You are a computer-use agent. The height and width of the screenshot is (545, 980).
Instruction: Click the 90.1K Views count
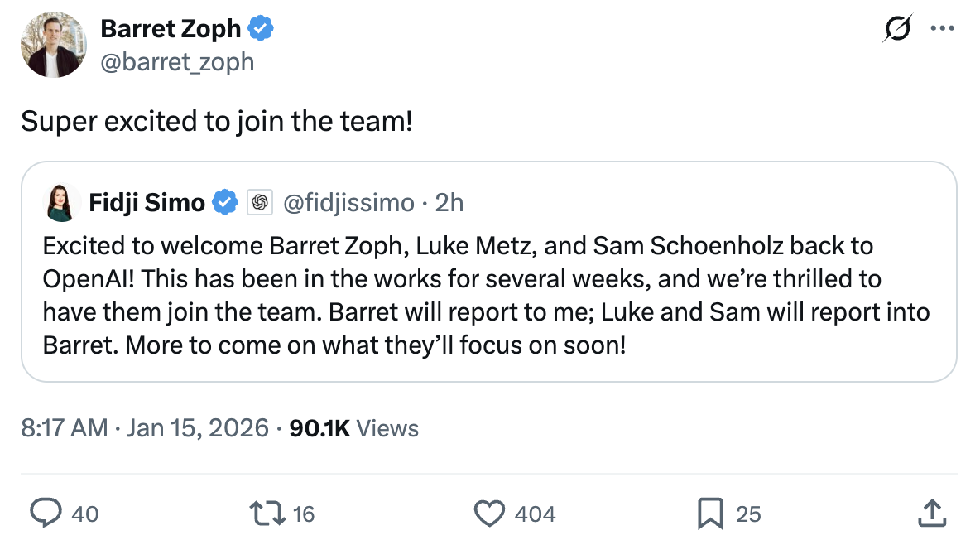(354, 427)
